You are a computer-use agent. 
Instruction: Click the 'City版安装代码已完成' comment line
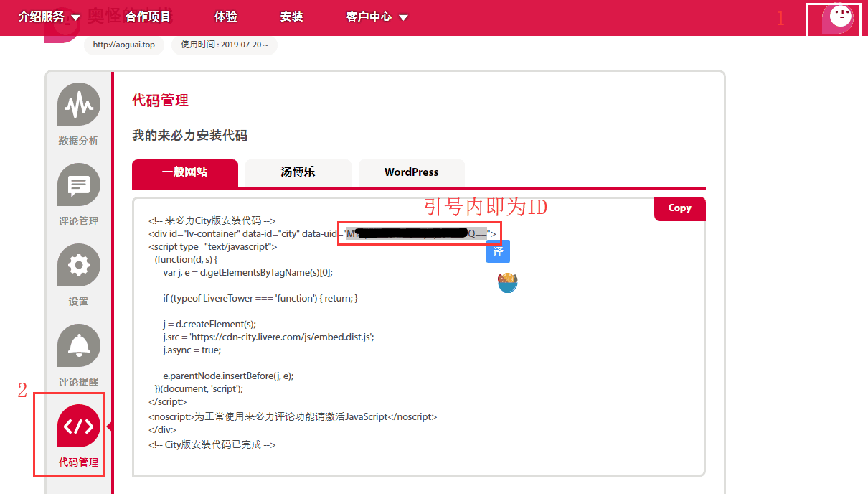pos(212,445)
